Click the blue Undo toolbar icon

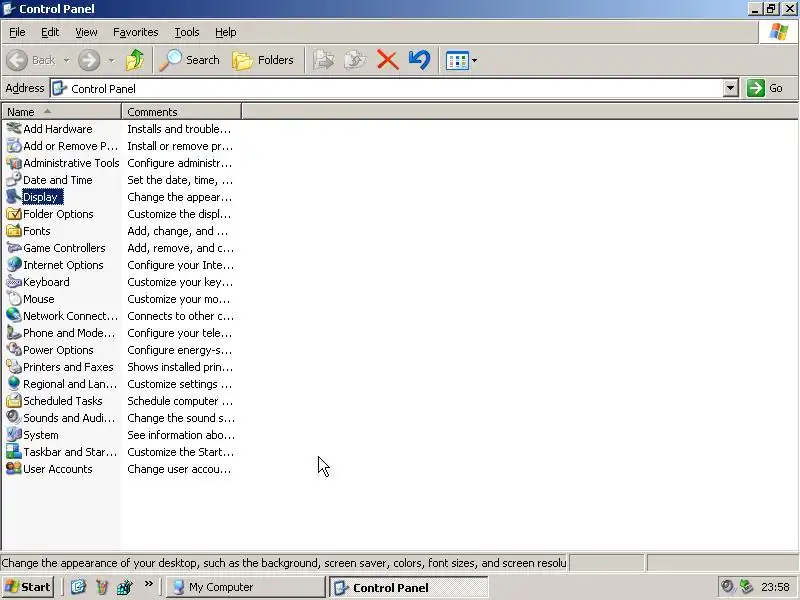pos(419,60)
